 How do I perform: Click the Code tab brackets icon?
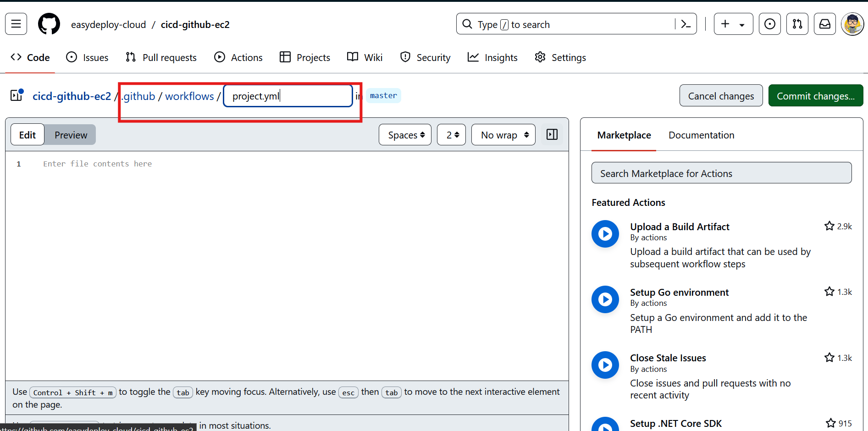[17, 57]
